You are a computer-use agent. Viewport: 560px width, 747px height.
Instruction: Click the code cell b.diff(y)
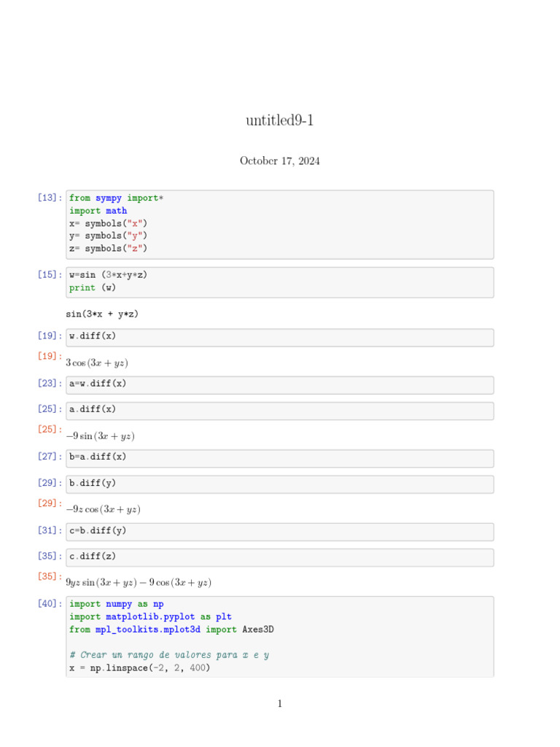279,484
